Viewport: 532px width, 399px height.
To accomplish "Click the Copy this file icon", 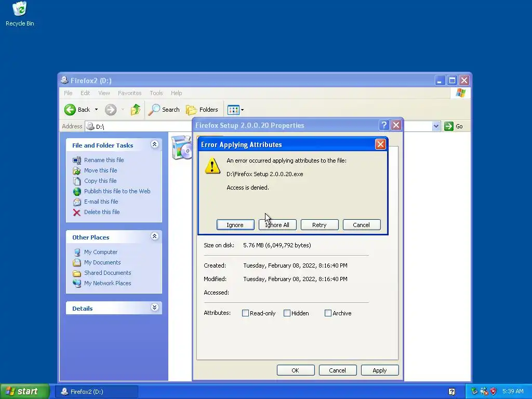I will coord(77,181).
